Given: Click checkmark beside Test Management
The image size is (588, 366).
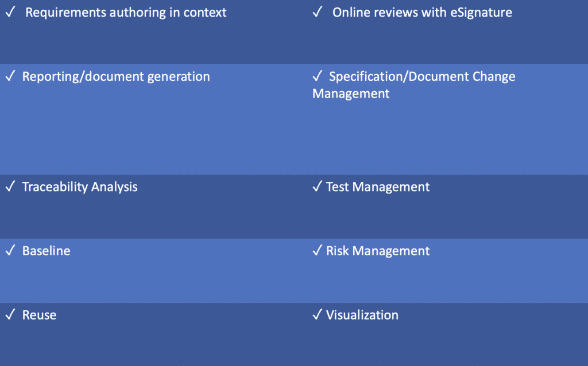Looking at the screenshot, I should (x=317, y=186).
